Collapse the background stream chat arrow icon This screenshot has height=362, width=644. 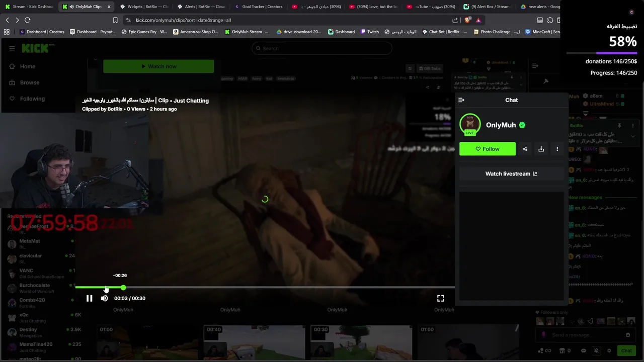[535, 65]
